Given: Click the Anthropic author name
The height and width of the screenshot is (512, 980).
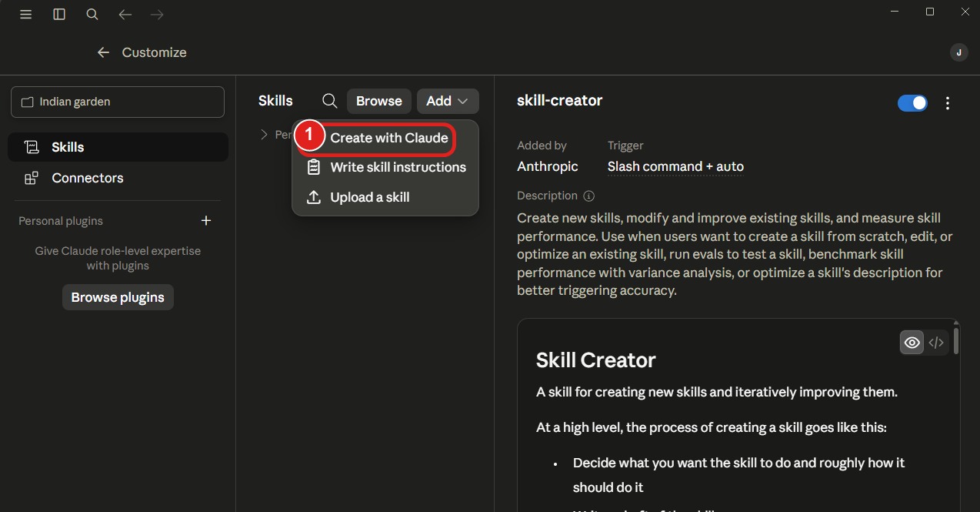Looking at the screenshot, I should coord(548,166).
